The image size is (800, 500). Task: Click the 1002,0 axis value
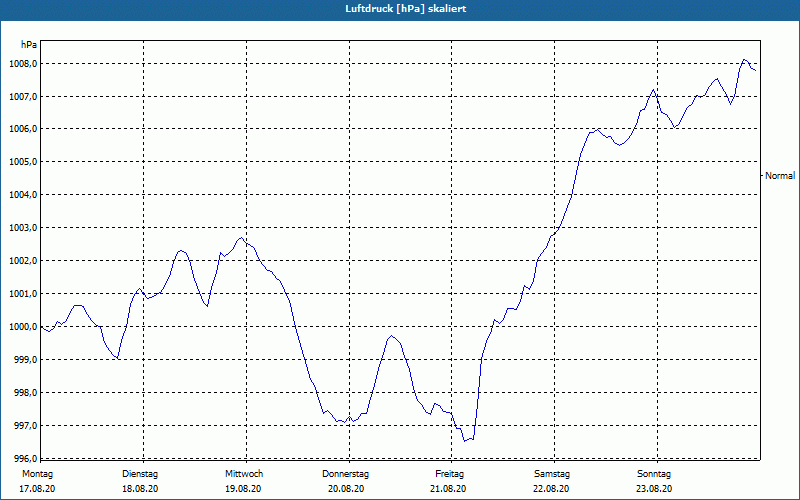23,261
